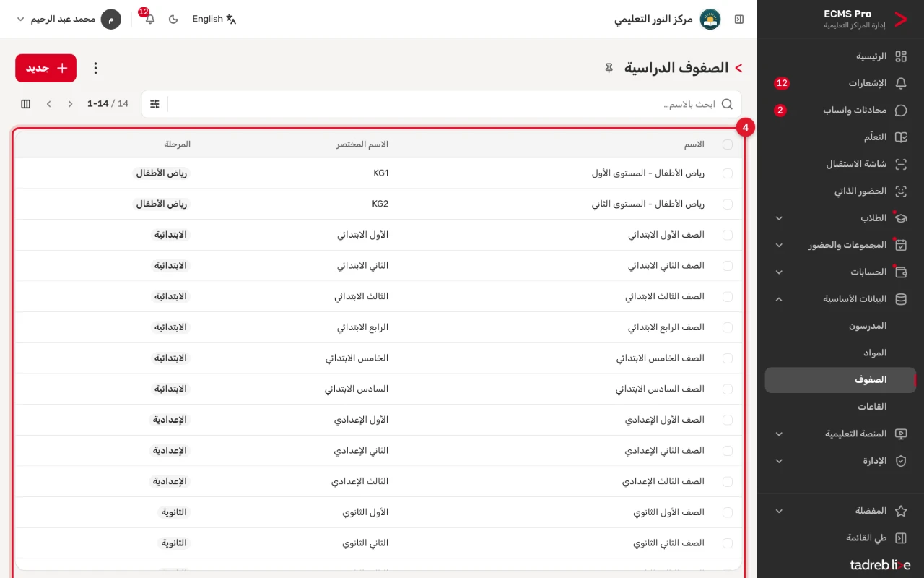The image size is (924, 578).
Task: Tick the select-all checkbox in table header
Action: click(x=727, y=144)
